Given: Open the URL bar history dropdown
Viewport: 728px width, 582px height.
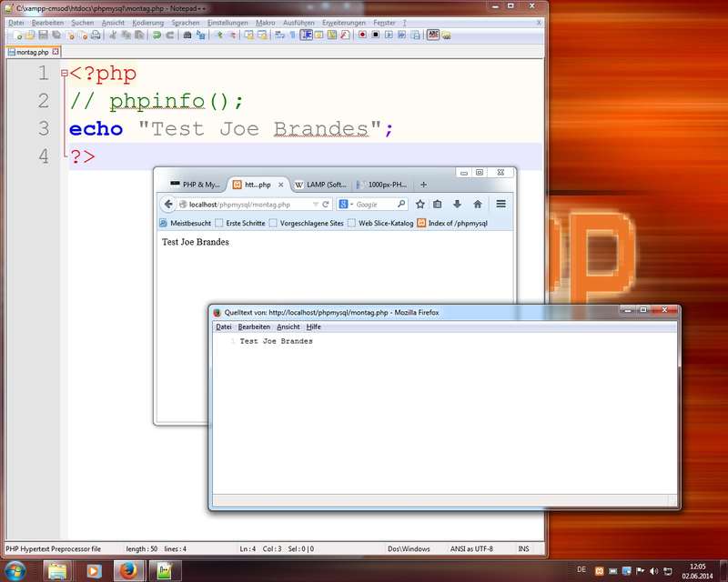Looking at the screenshot, I should tap(315, 205).
